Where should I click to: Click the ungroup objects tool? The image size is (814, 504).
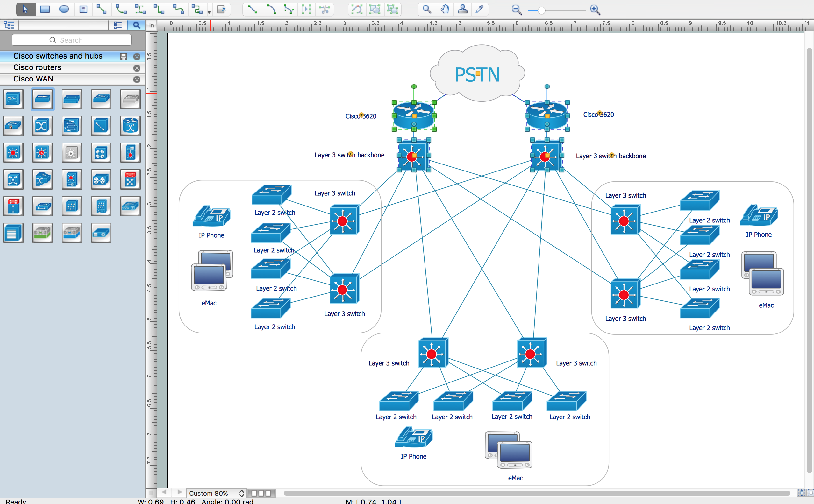393,9
